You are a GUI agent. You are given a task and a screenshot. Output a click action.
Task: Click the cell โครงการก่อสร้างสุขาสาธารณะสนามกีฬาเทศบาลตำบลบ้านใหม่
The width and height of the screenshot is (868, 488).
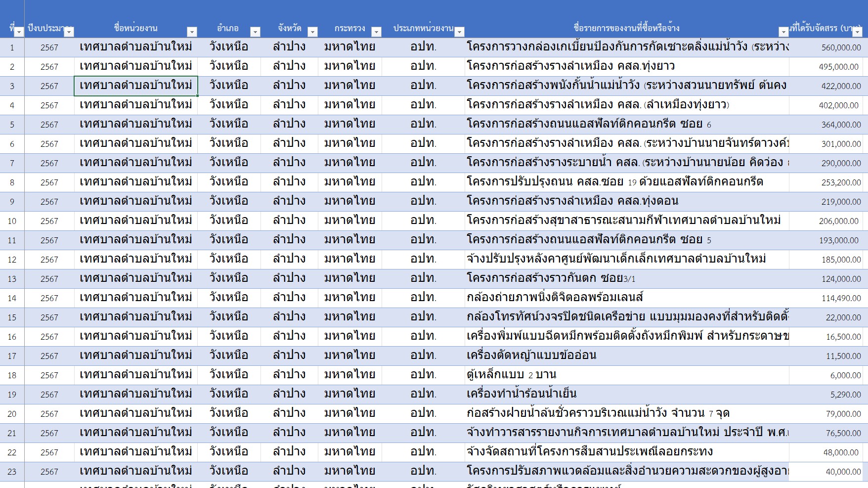(x=627, y=221)
